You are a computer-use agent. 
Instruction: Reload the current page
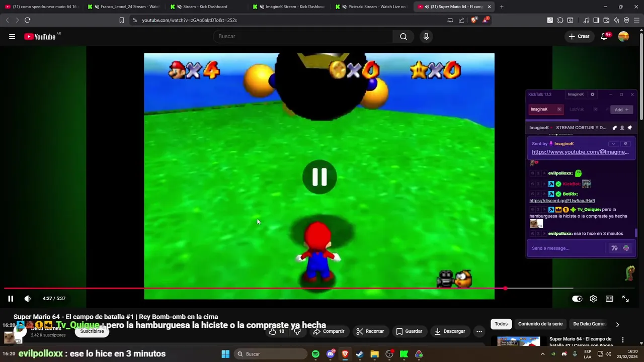27,20
